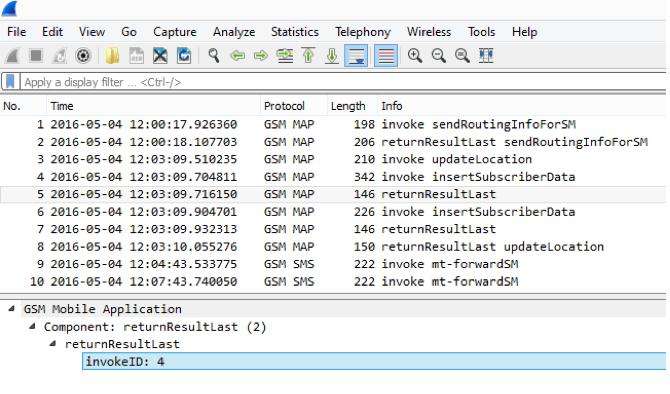670x394 pixels.
Task: Go back to previous packet arrow
Action: click(x=238, y=56)
